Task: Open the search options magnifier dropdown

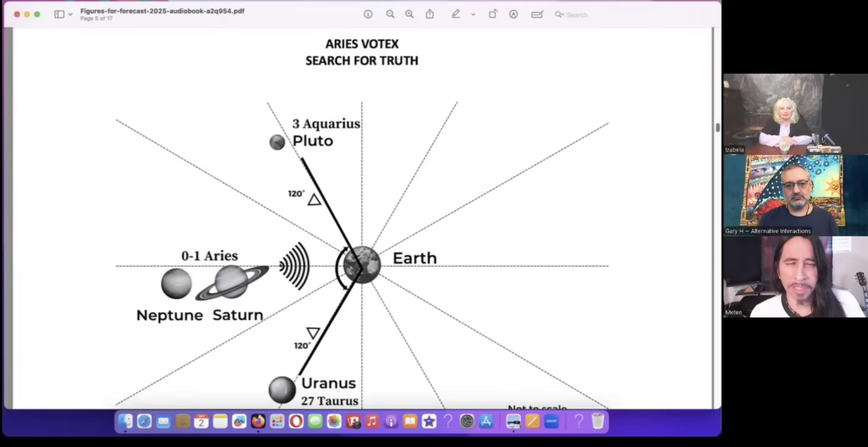Action: tap(559, 15)
